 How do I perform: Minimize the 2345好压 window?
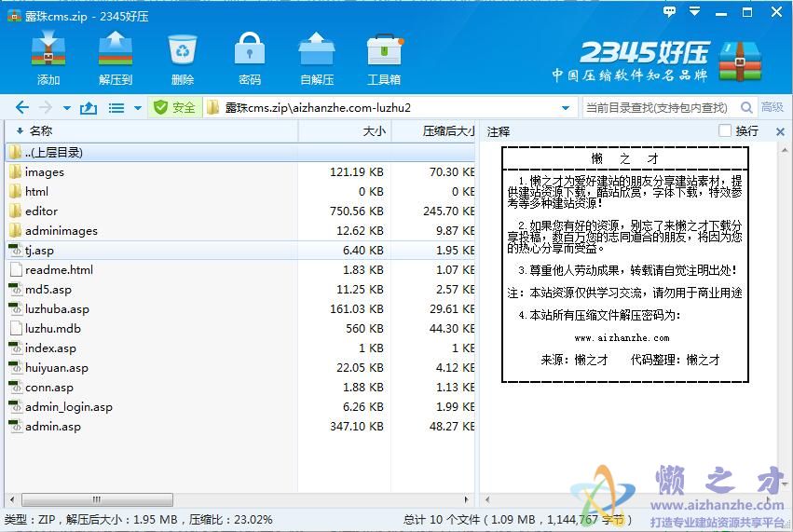click(x=721, y=14)
